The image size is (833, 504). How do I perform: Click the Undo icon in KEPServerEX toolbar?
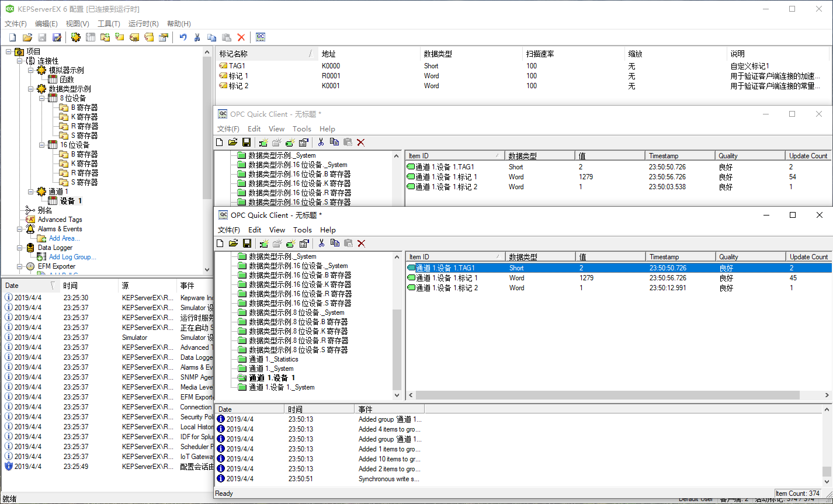[183, 37]
